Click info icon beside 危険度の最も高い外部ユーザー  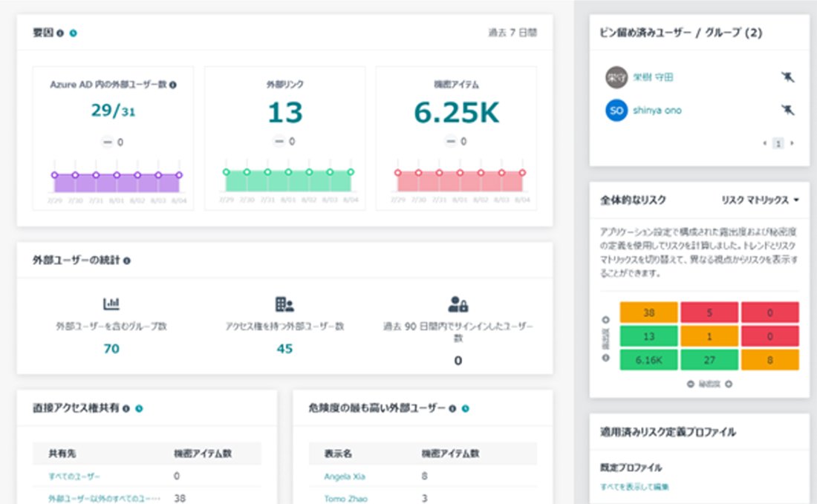[x=452, y=409]
